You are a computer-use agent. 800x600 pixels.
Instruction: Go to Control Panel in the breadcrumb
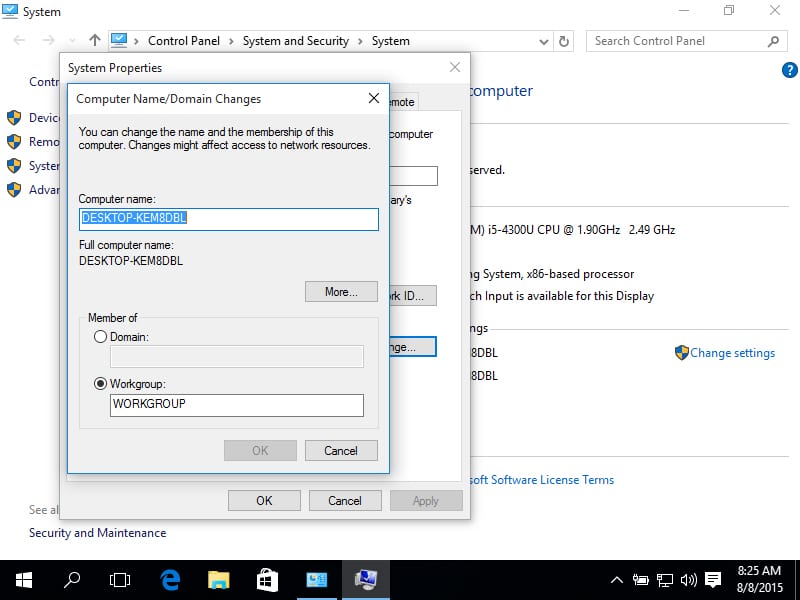(x=184, y=41)
